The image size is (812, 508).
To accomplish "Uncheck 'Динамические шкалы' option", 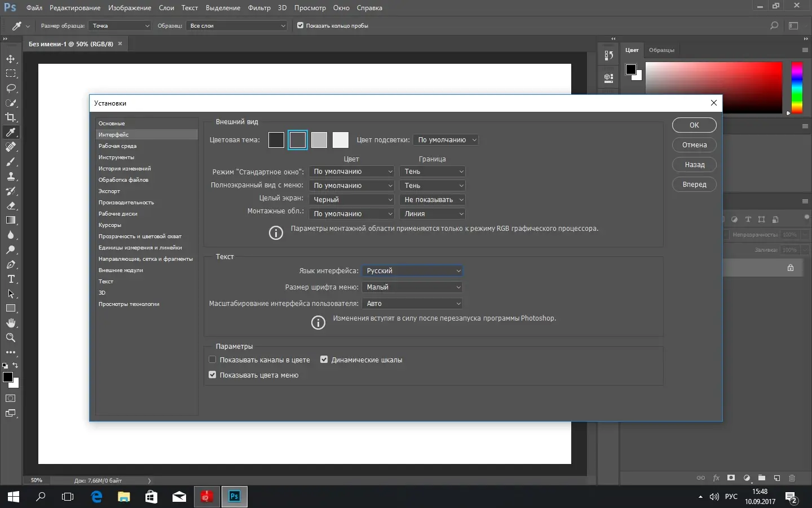I will 324,360.
